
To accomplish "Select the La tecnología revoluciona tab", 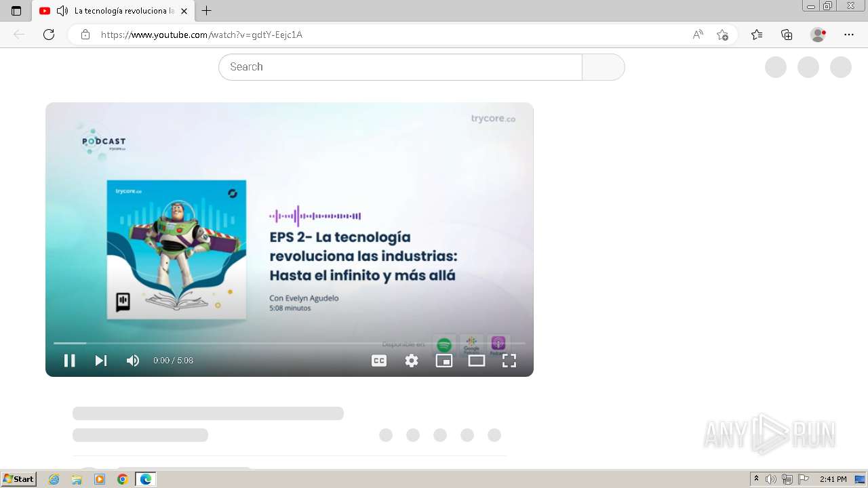I will (113, 11).
